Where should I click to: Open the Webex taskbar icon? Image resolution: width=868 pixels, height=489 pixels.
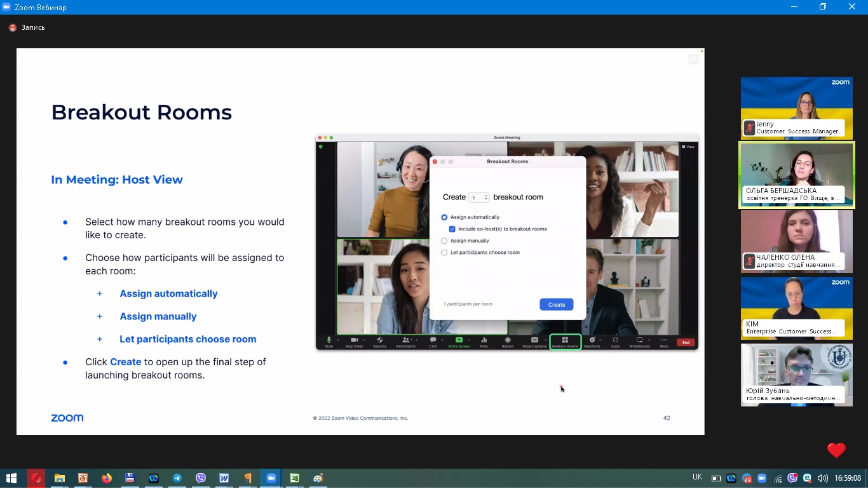coord(154,478)
